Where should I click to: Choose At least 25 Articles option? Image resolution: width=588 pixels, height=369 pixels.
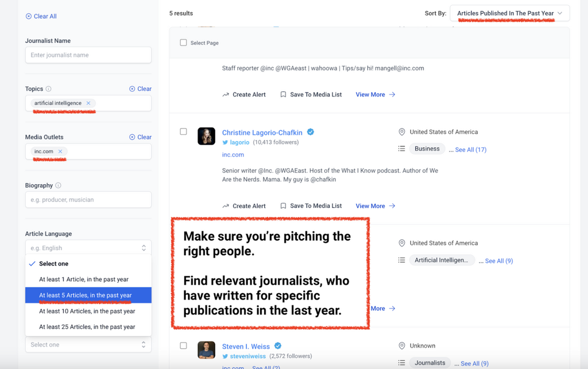pos(87,327)
